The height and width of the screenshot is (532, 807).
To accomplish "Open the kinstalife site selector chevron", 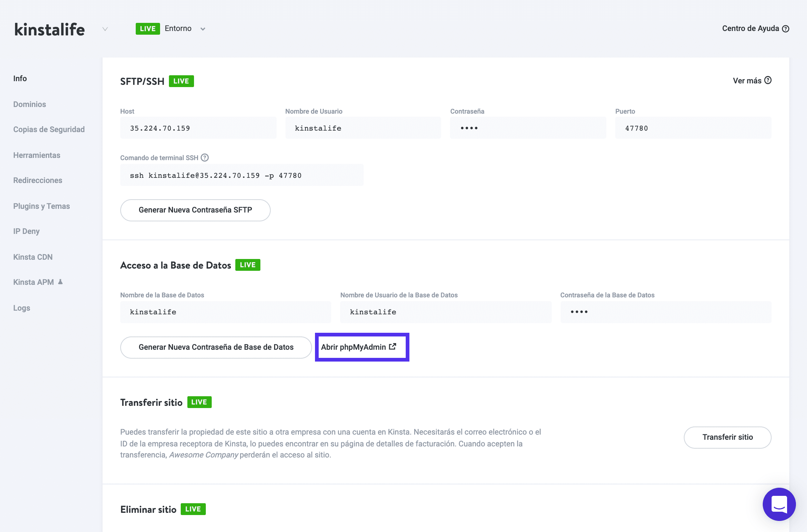I will tap(104, 29).
